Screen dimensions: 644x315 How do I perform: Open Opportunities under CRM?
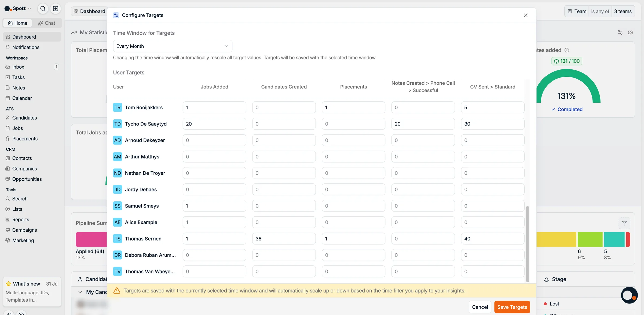tap(32, 179)
